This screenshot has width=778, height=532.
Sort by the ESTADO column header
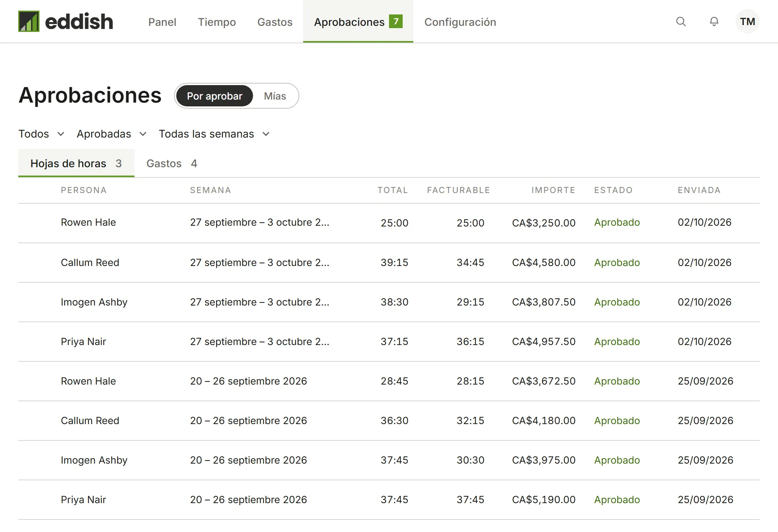coord(614,190)
